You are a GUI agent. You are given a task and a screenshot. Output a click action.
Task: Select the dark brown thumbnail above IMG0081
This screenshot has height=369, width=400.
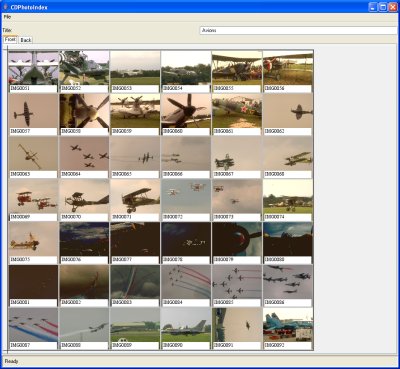coord(34,282)
